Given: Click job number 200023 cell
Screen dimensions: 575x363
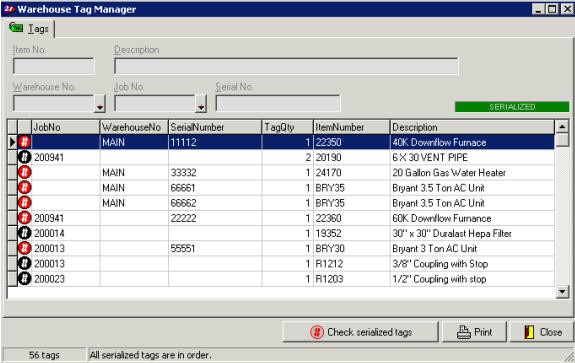Looking at the screenshot, I should pyautogui.click(x=66, y=279).
